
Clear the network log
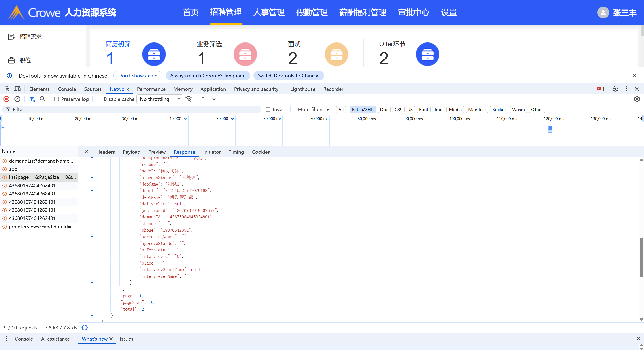(17, 99)
